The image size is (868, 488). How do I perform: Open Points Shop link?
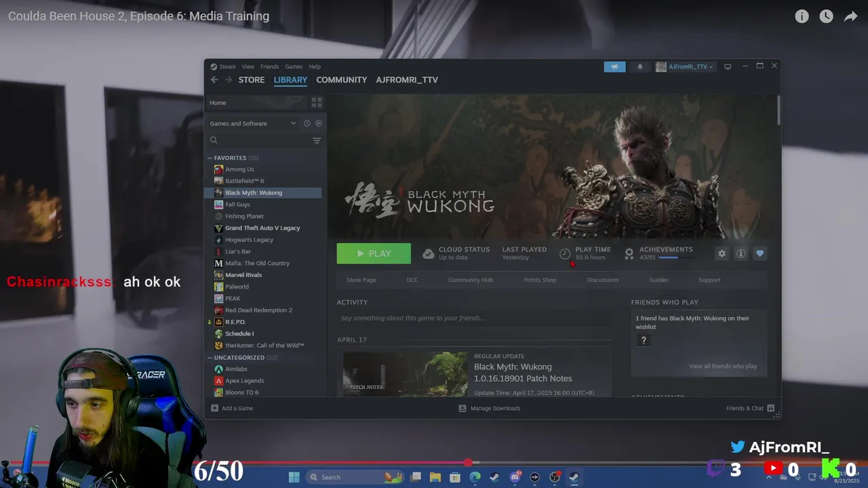(540, 280)
